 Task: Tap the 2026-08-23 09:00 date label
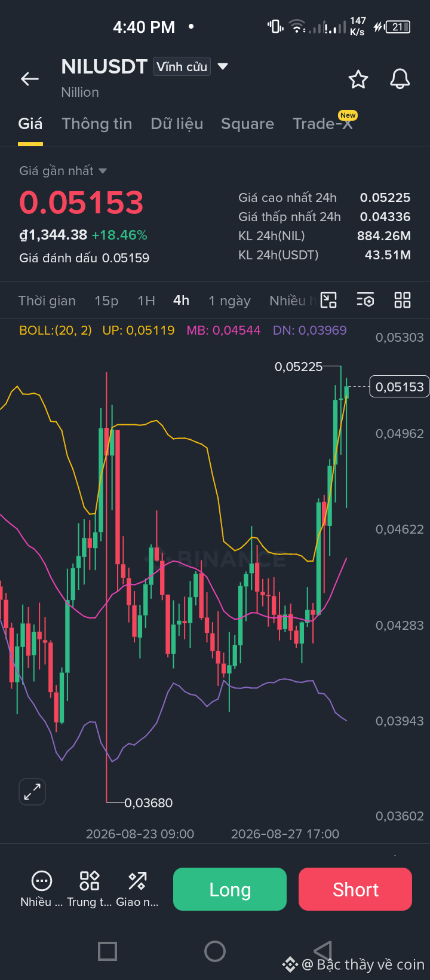pos(140,834)
